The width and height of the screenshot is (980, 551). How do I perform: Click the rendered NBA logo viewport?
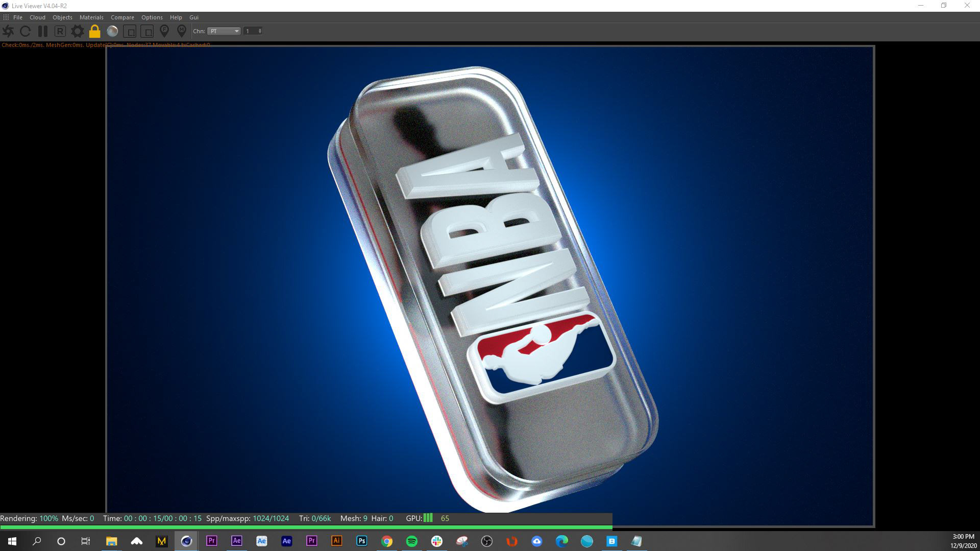[x=490, y=286]
